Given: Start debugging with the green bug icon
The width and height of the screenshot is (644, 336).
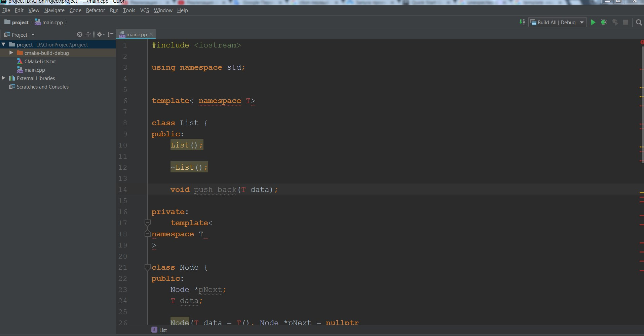Looking at the screenshot, I should [x=604, y=22].
